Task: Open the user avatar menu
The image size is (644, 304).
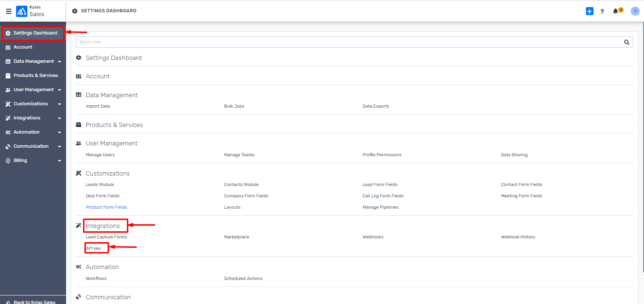Action: (x=635, y=11)
